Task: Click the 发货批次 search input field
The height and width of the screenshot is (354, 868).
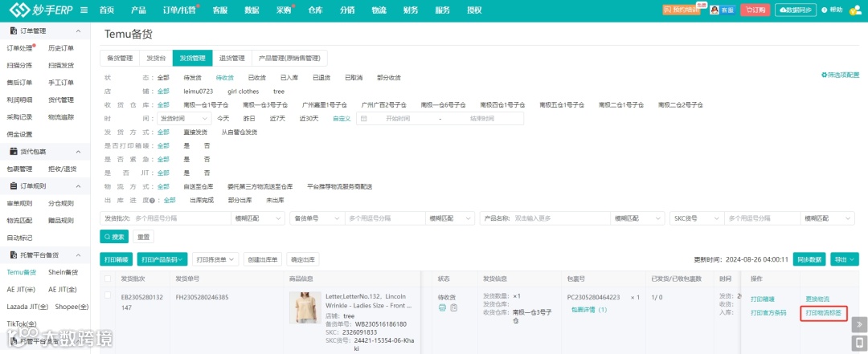Action: pos(181,218)
